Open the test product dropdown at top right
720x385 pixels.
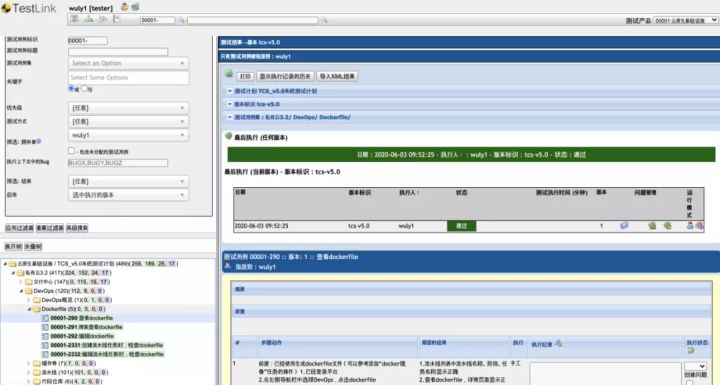(x=686, y=20)
